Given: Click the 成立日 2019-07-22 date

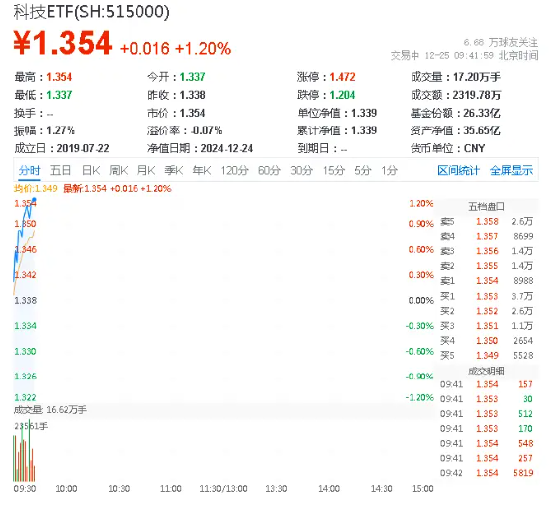Looking at the screenshot, I should coord(83,148).
